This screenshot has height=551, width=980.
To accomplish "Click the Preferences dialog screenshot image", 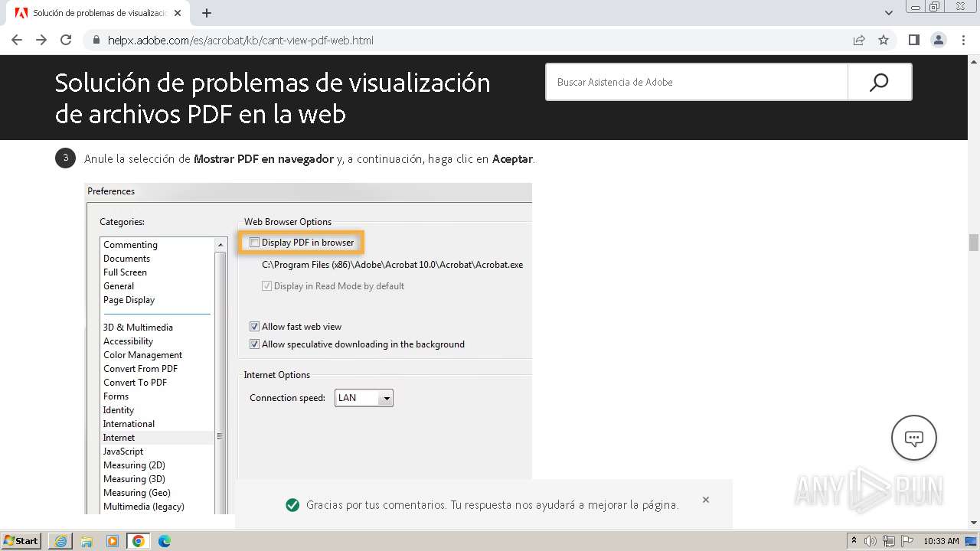I will click(309, 348).
